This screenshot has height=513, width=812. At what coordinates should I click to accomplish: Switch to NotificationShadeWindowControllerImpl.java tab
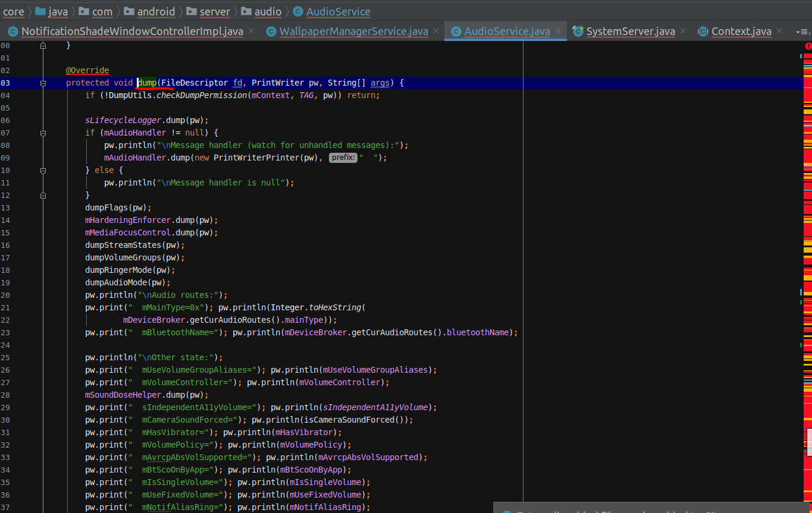coord(132,32)
